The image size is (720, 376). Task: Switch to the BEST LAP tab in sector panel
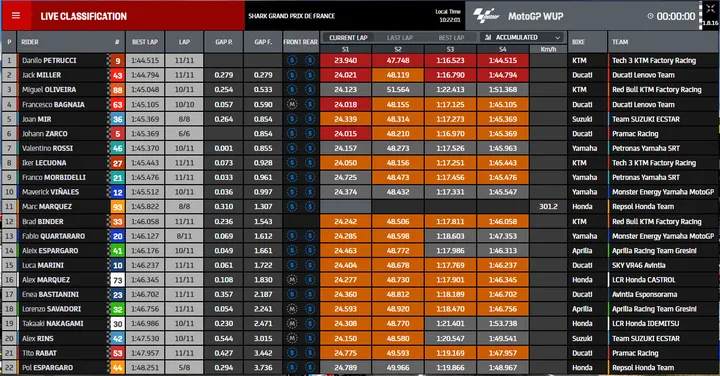451,38
